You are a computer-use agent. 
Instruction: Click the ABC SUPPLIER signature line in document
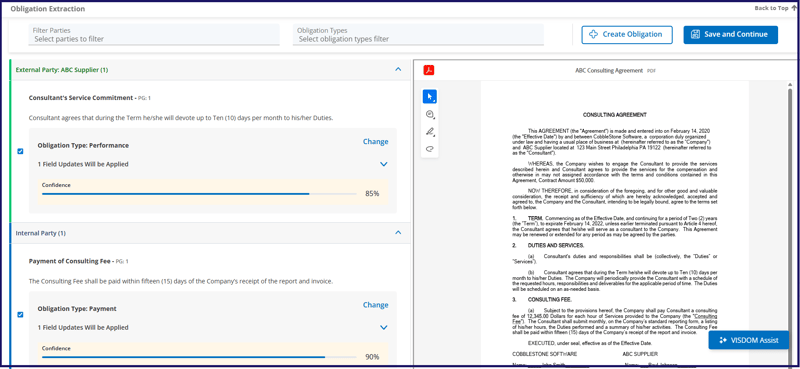(640, 354)
